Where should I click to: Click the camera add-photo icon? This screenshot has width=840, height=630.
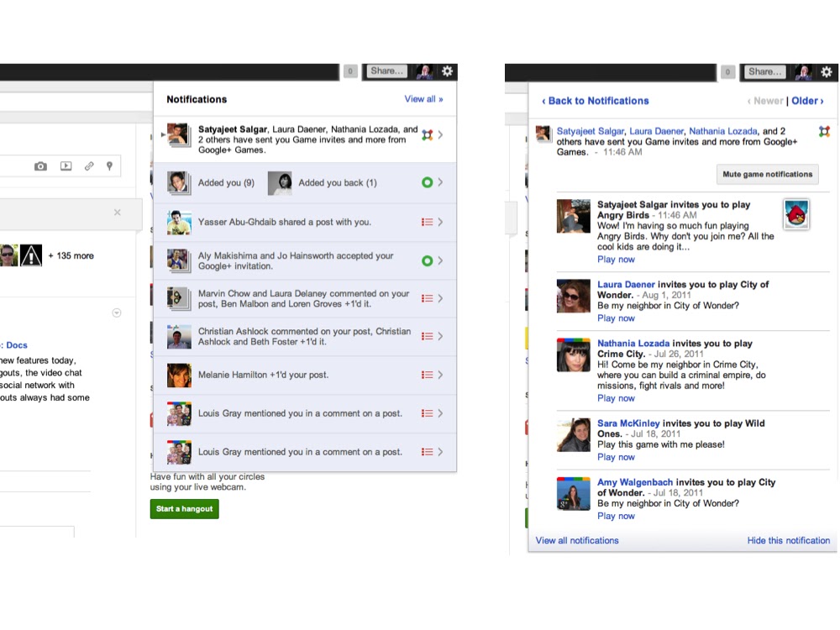[x=40, y=166]
